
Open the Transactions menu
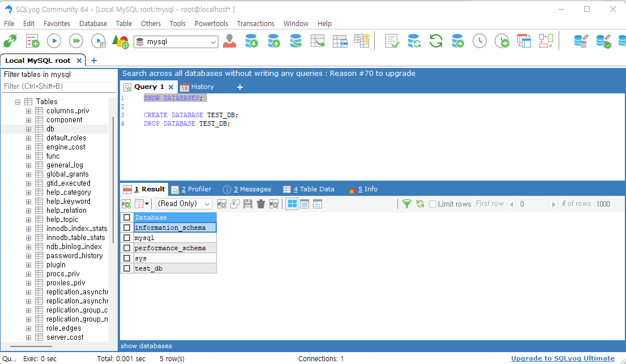tap(255, 24)
